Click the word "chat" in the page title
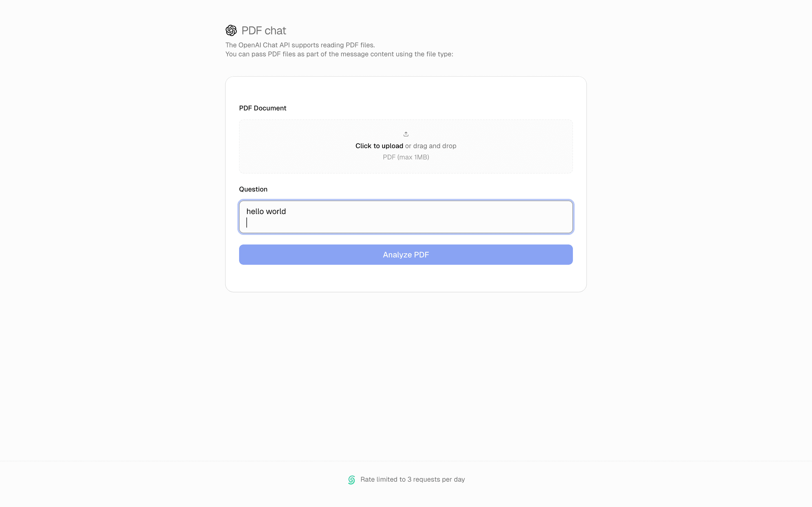Screen dimensions: 812x507 pyautogui.click(x=275, y=30)
